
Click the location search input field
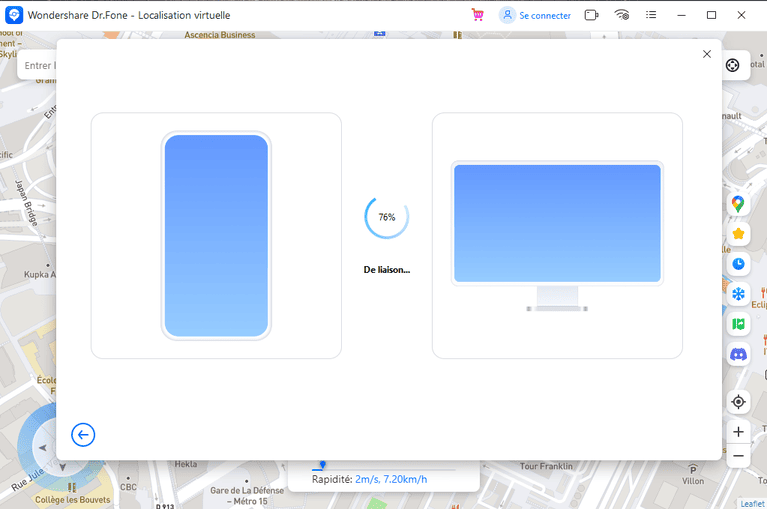[38, 66]
